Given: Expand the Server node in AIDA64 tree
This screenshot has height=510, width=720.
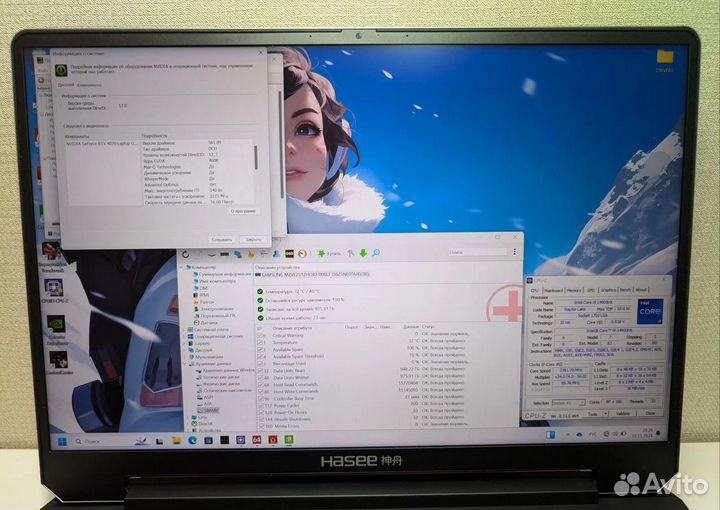Looking at the screenshot, I should pyautogui.click(x=186, y=343).
